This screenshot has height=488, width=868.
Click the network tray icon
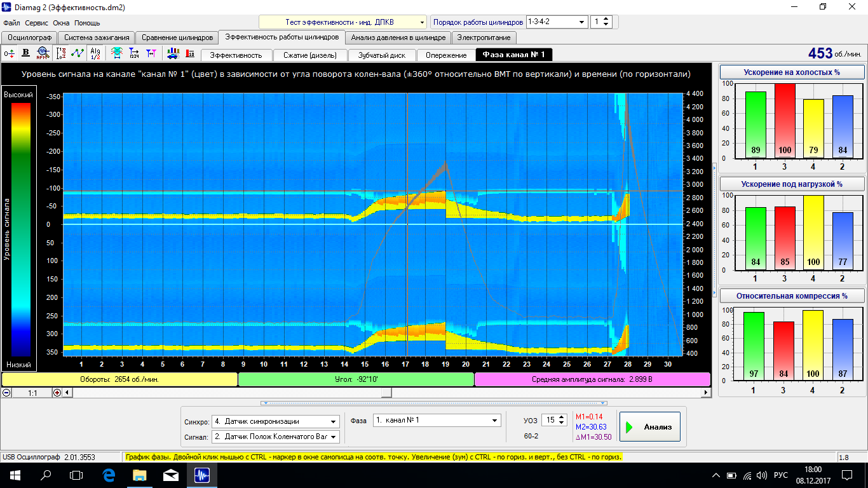tap(747, 475)
